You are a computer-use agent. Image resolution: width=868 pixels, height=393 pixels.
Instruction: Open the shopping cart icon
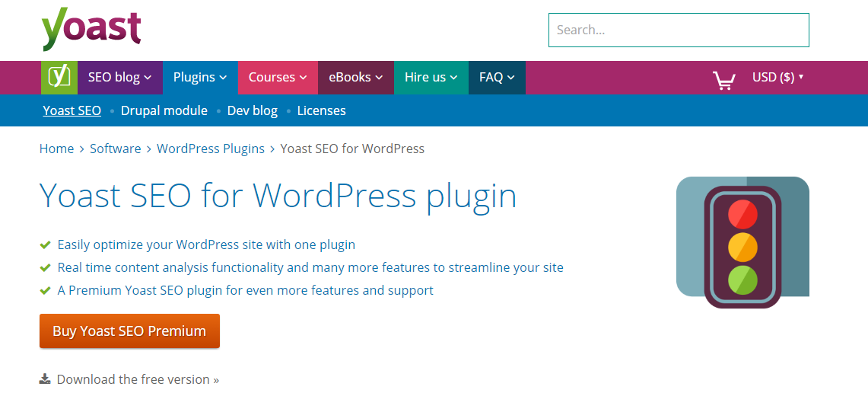click(x=723, y=79)
